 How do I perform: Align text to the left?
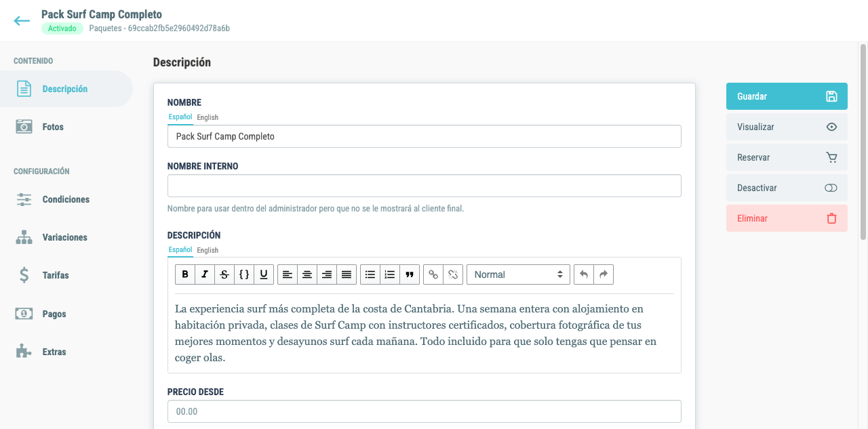coord(288,274)
